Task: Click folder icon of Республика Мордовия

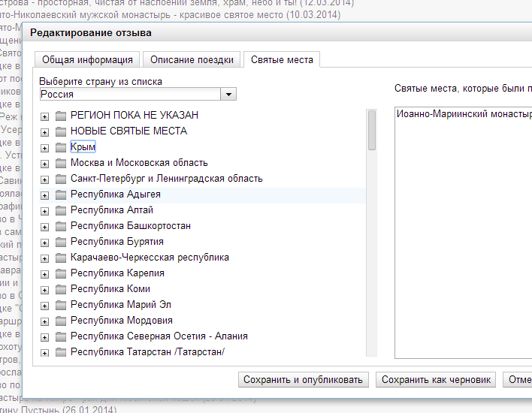Action: [x=61, y=321]
